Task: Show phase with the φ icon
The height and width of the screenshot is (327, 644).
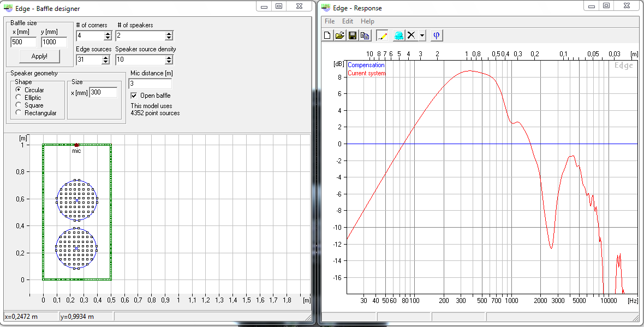Action: click(436, 35)
